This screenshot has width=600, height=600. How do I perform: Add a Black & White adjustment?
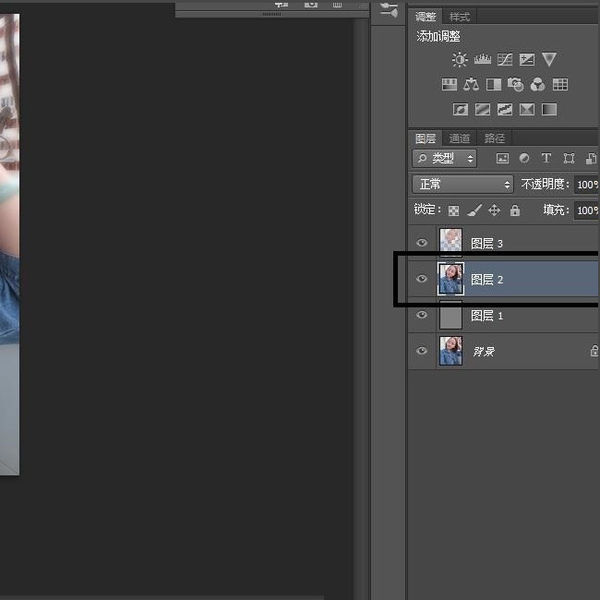click(494, 85)
